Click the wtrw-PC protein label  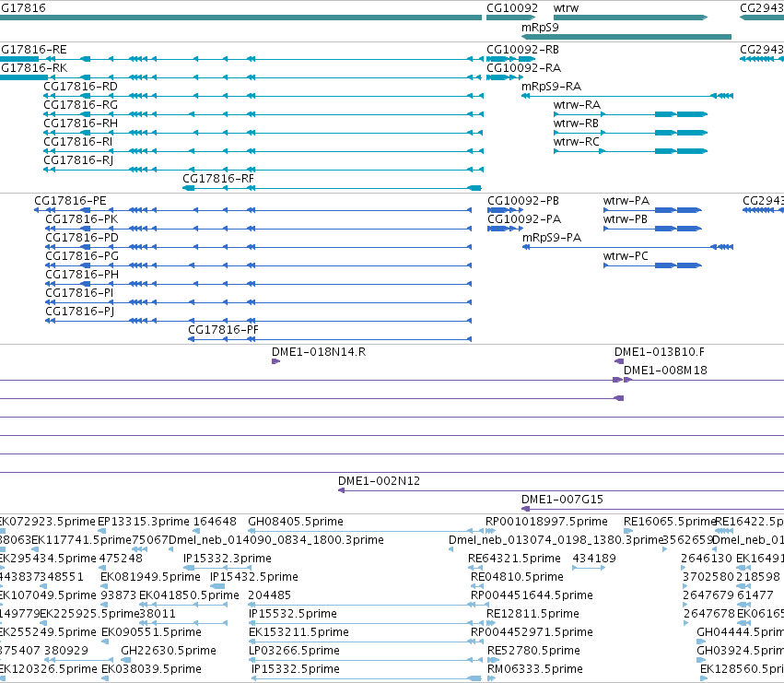tap(626, 256)
